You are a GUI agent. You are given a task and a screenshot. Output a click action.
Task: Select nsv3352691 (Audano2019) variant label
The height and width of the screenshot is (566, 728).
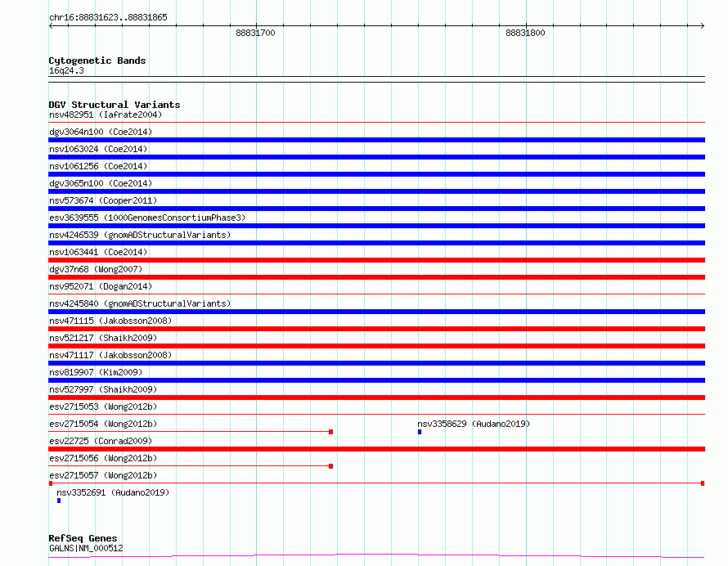click(x=113, y=492)
